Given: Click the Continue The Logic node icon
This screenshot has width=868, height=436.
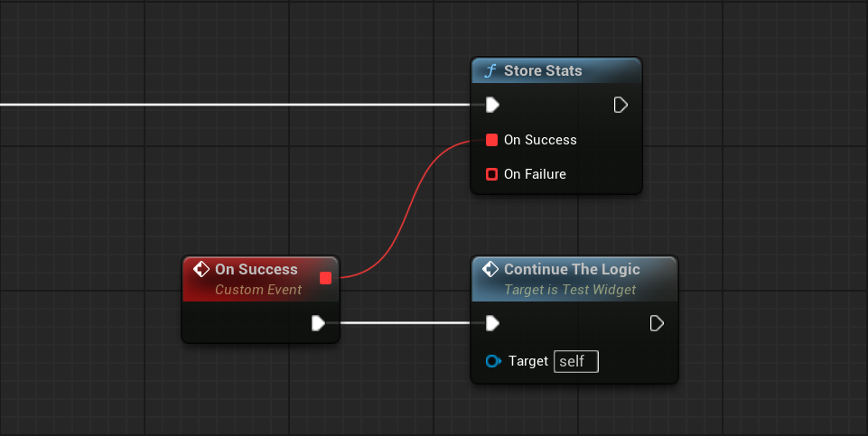Looking at the screenshot, I should (x=490, y=269).
